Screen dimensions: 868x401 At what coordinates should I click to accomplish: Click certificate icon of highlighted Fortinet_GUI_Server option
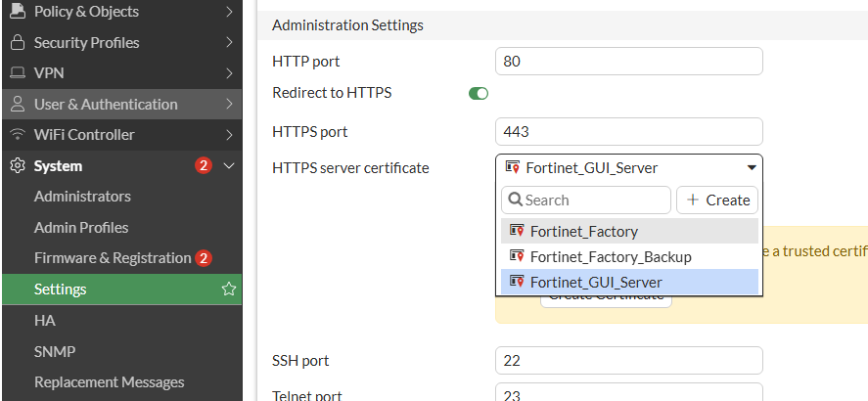pos(517,282)
